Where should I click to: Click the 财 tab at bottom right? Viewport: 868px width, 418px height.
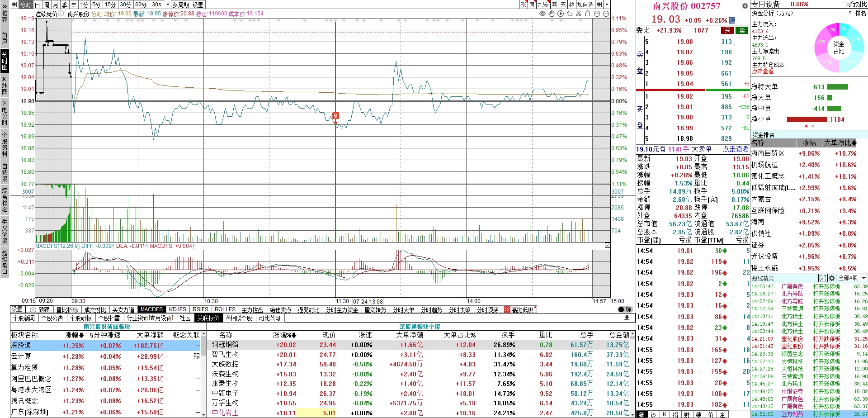(687, 414)
